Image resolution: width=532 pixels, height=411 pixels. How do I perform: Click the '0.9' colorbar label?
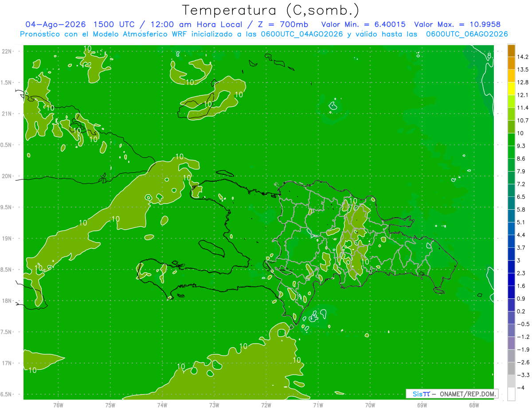pos(521,298)
